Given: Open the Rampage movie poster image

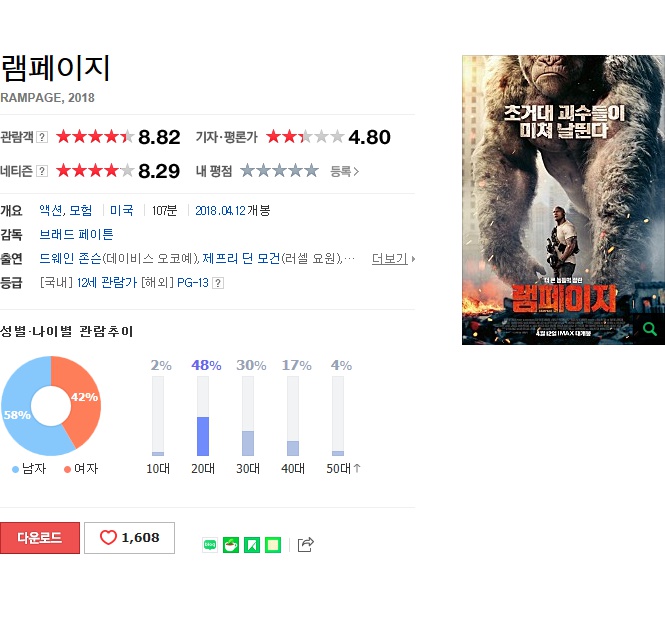Looking at the screenshot, I should (563, 200).
